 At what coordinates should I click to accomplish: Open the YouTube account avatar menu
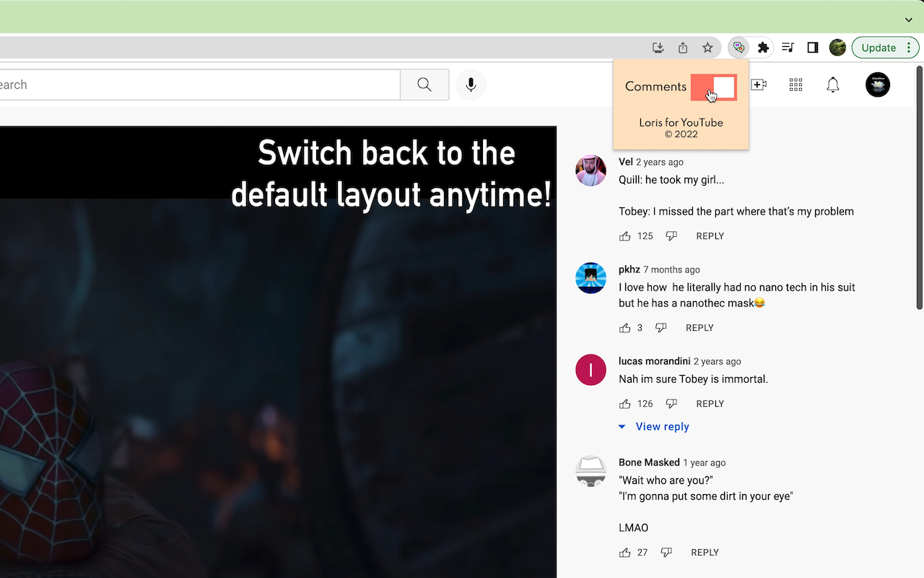pyautogui.click(x=878, y=85)
